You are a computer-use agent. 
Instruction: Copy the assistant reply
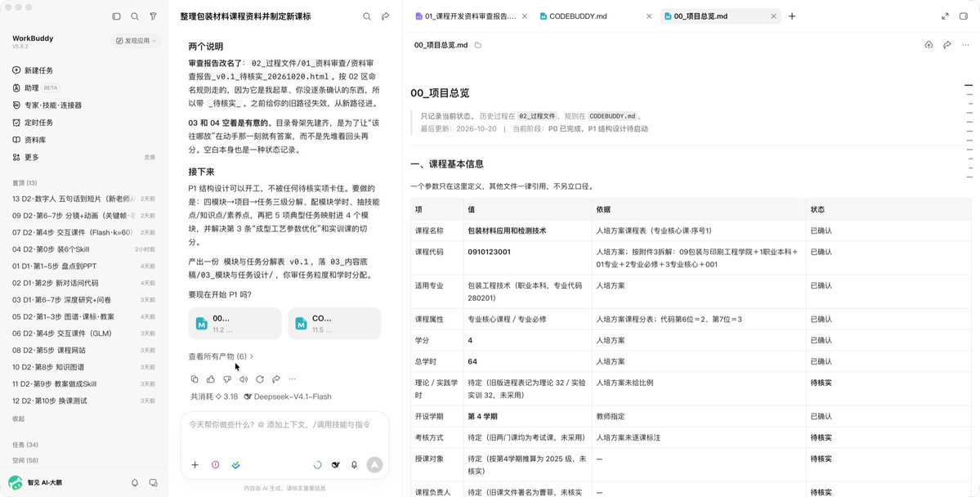pos(195,378)
